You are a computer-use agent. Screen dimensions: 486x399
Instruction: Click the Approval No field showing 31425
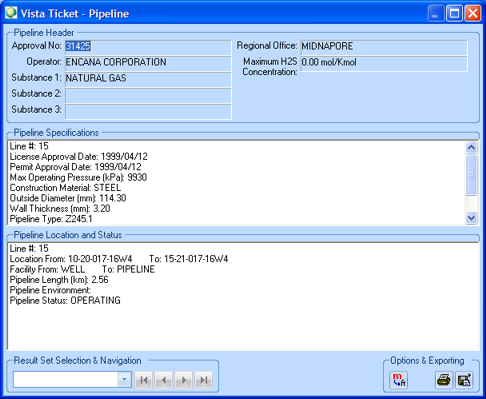pyautogui.click(x=148, y=47)
